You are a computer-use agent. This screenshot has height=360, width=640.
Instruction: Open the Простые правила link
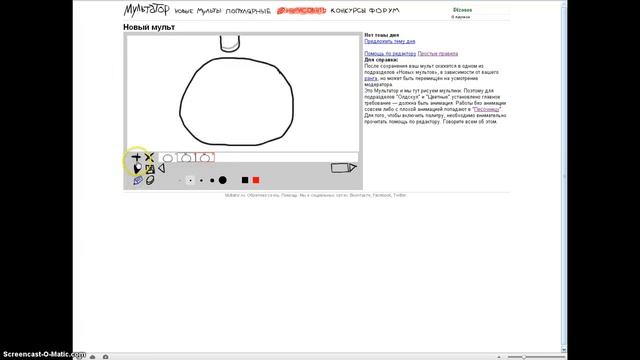pyautogui.click(x=438, y=53)
